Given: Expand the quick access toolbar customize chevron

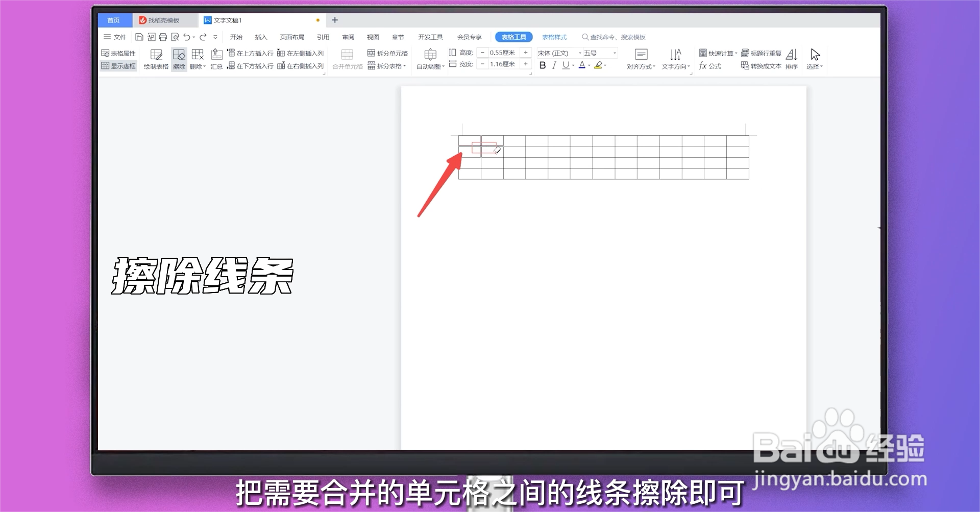Looking at the screenshot, I should [x=215, y=37].
